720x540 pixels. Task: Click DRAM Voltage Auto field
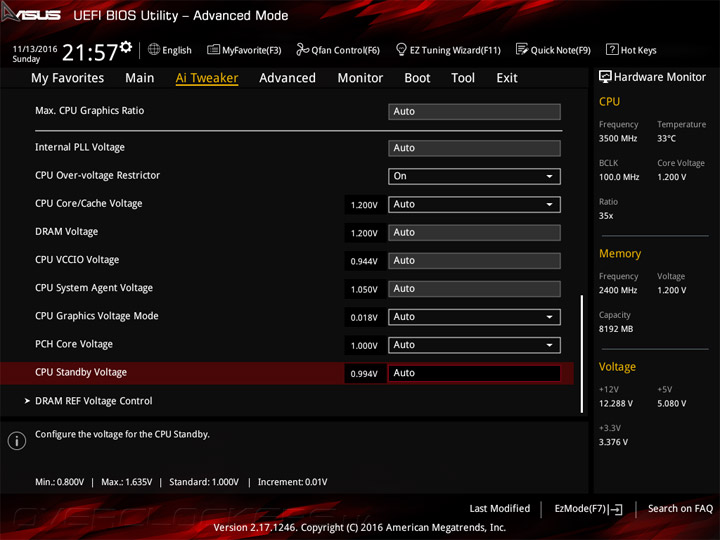pos(474,233)
